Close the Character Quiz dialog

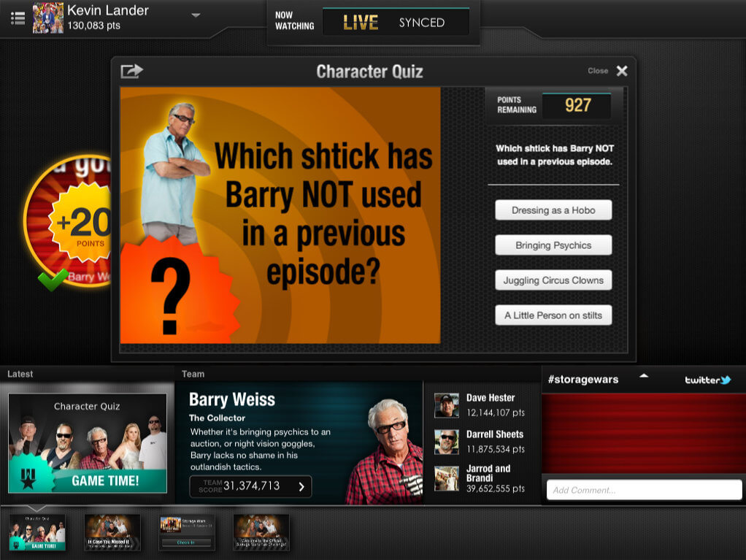621,71
